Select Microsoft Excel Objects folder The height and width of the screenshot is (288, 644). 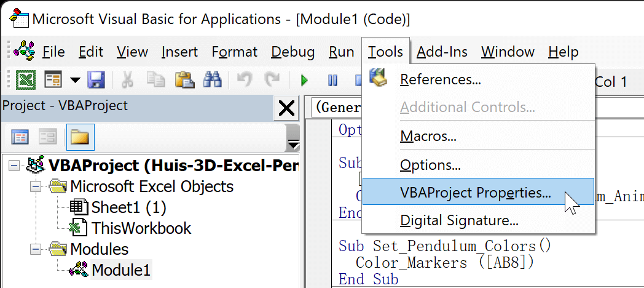click(x=152, y=186)
